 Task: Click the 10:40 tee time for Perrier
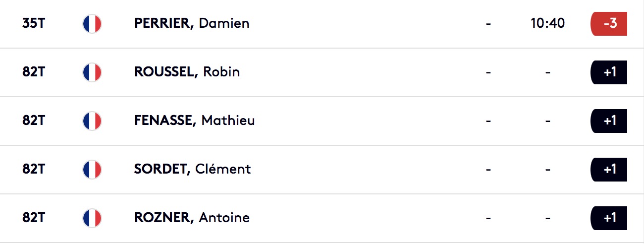coord(547,23)
